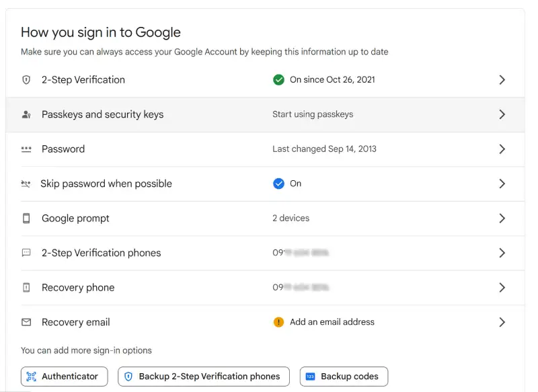Click the Add an email address text
The width and height of the screenshot is (538, 392).
332,322
